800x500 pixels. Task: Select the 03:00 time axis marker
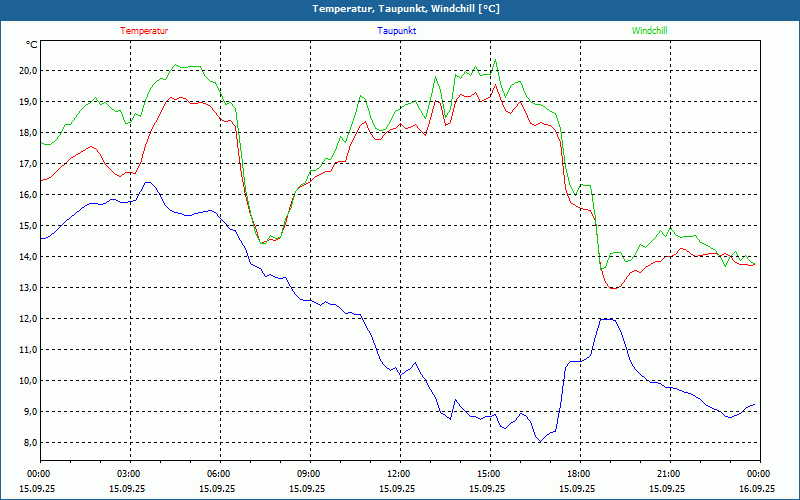point(128,474)
